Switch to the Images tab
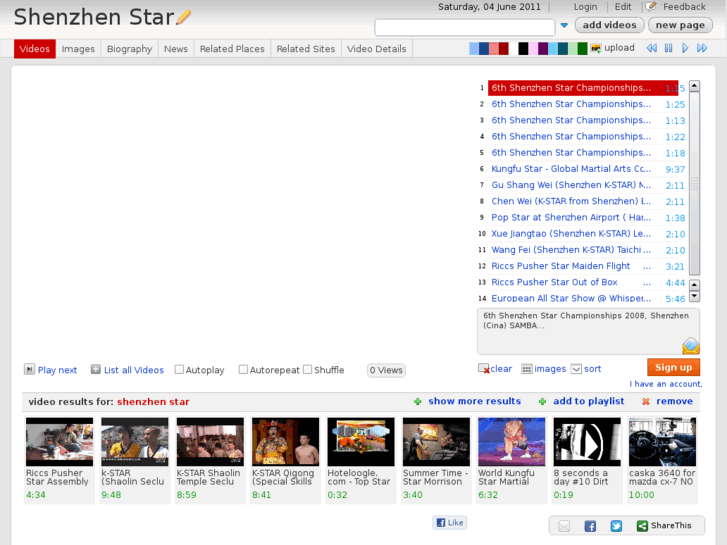Screen dimensions: 727x545 pos(78,49)
